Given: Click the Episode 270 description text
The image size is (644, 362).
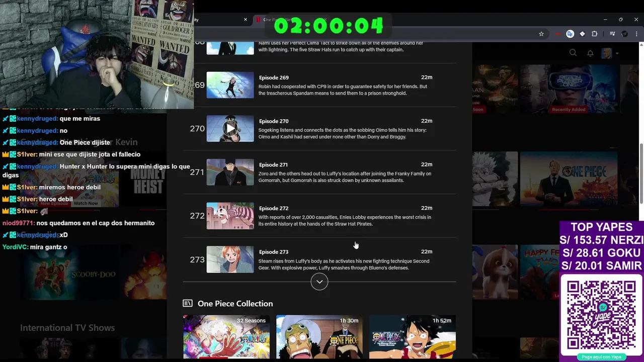Looking at the screenshot, I should [342, 133].
